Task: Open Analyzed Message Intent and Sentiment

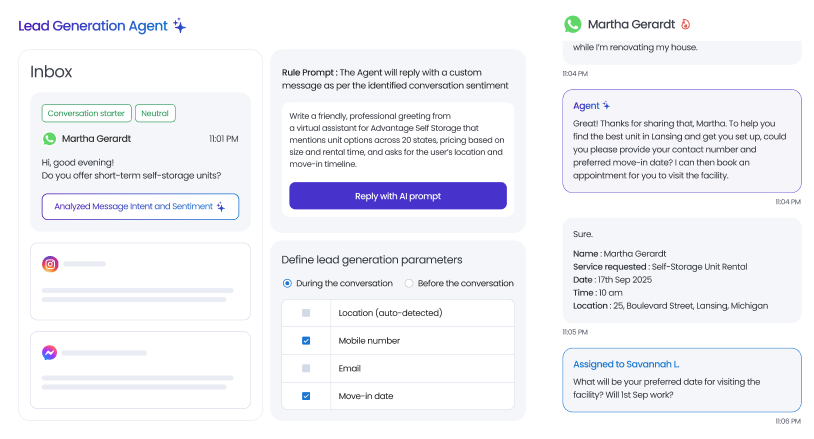Action: (140, 207)
